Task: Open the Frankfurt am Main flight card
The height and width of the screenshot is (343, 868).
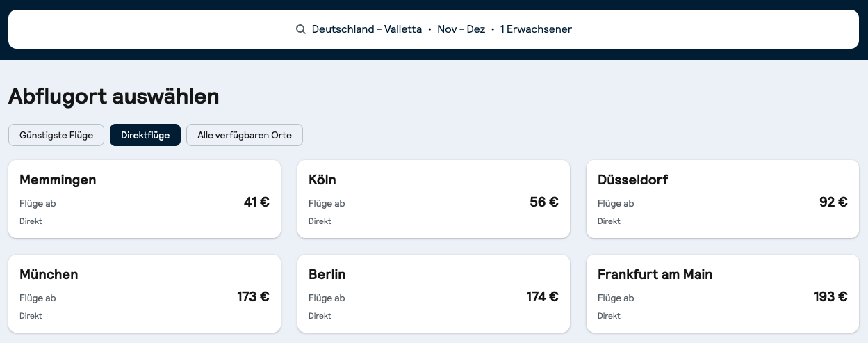Action: tap(722, 294)
